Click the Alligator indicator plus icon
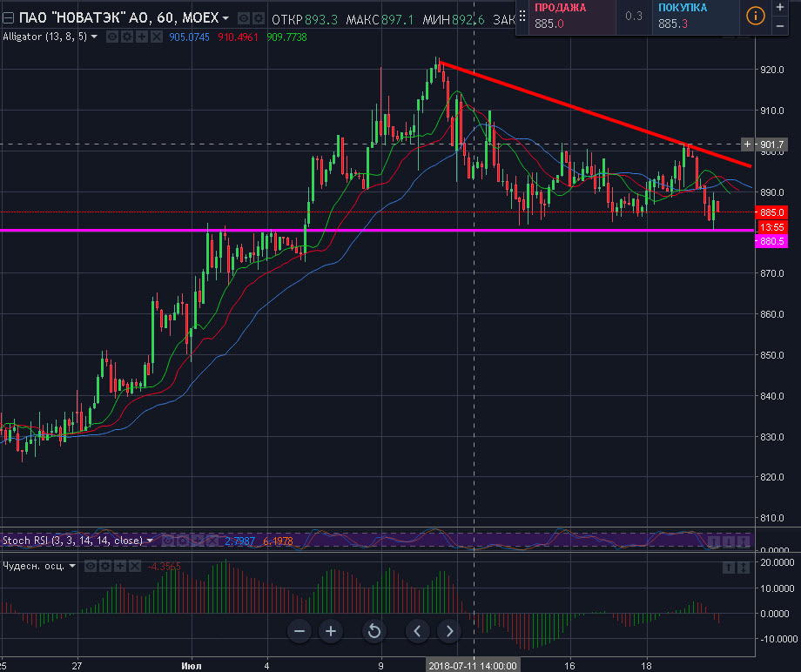Screen dimensions: 801x672 pos(142,37)
